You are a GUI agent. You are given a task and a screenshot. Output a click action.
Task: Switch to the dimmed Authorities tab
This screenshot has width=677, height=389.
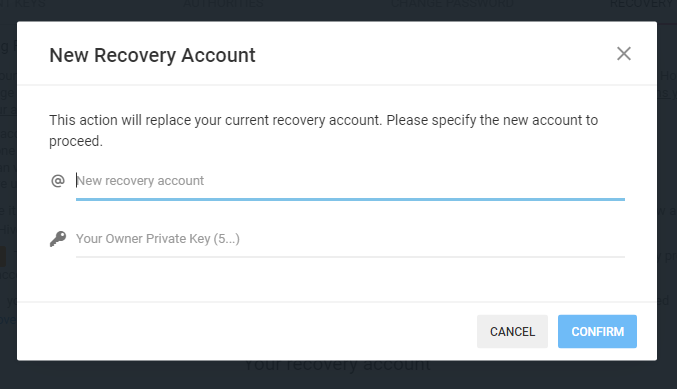pyautogui.click(x=223, y=4)
